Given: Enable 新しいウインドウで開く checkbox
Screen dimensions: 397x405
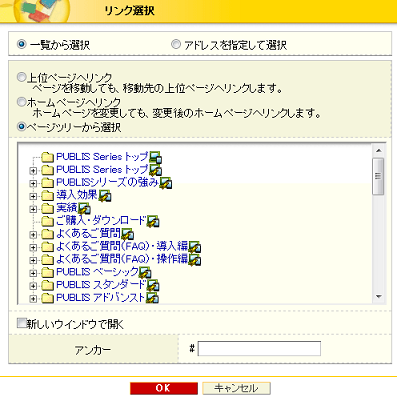Looking at the screenshot, I should coord(22,323).
